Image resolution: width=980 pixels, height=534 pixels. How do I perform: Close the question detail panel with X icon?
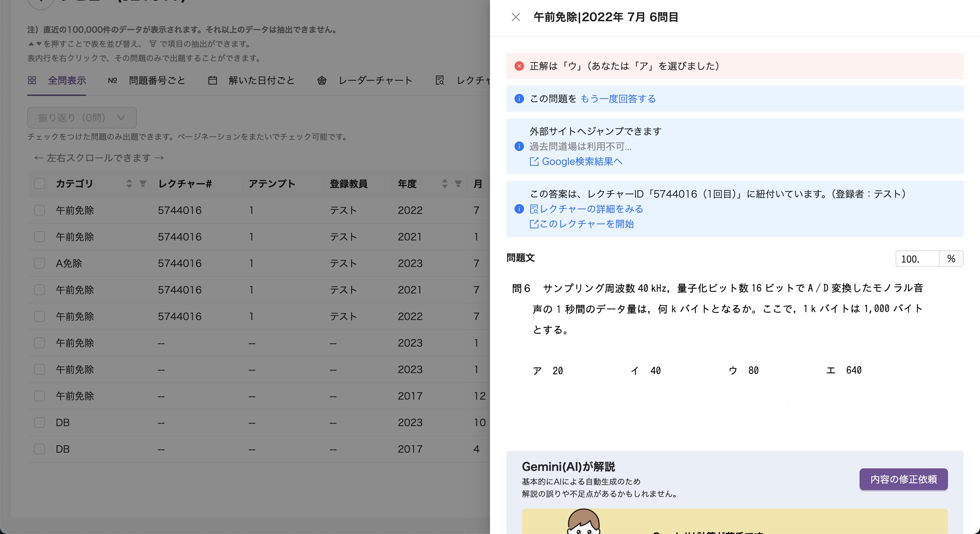tap(516, 17)
